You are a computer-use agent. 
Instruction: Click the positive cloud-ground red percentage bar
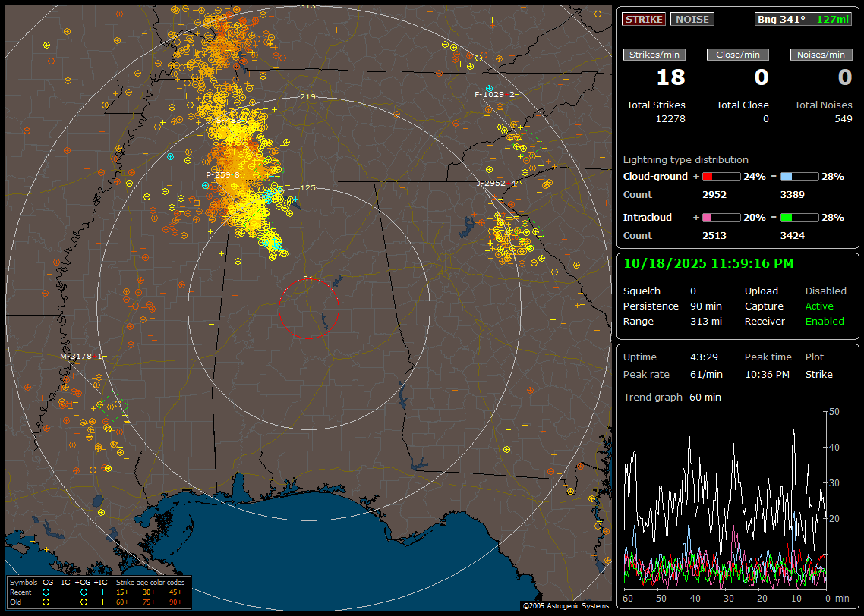(x=721, y=176)
